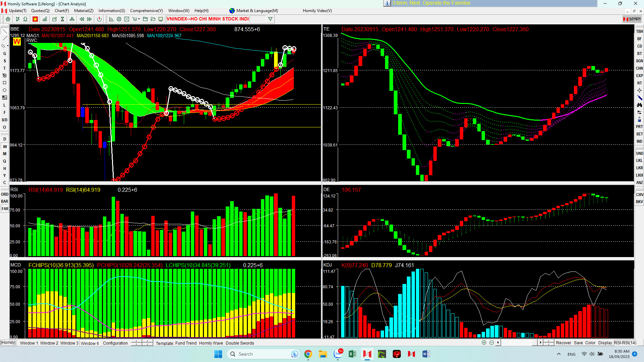Click the settings gear toolbar icon
Viewport: 644px width, 362px height.
coord(119,19)
